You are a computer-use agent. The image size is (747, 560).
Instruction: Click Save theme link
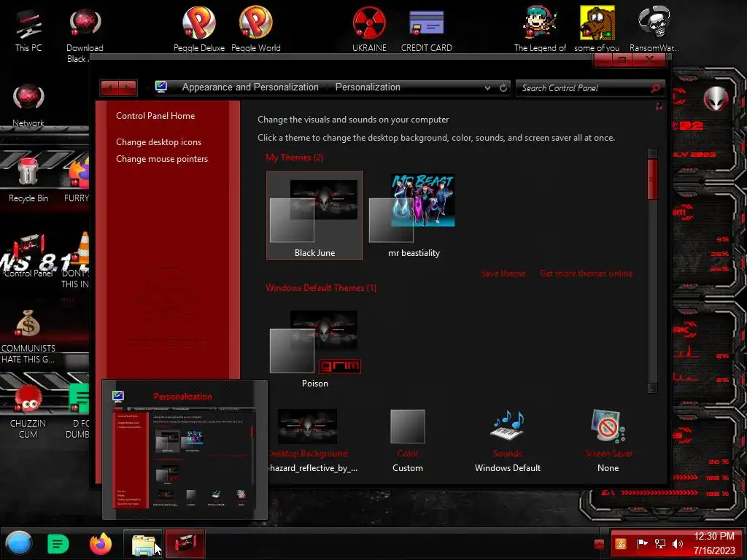503,273
